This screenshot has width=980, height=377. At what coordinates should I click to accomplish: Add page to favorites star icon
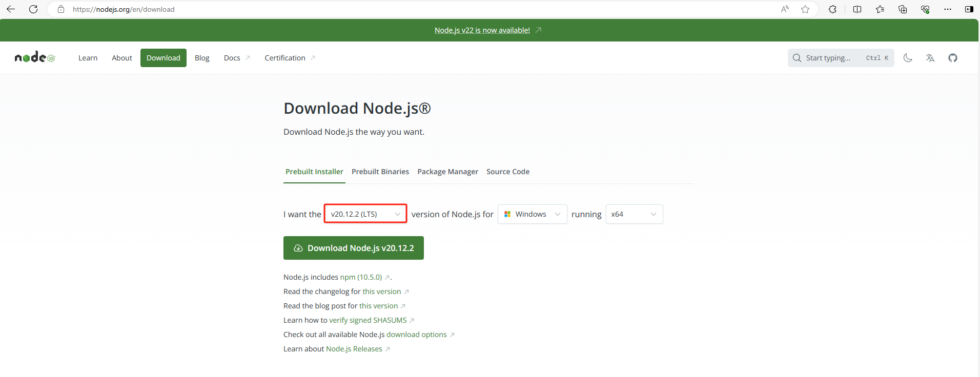pyautogui.click(x=805, y=9)
